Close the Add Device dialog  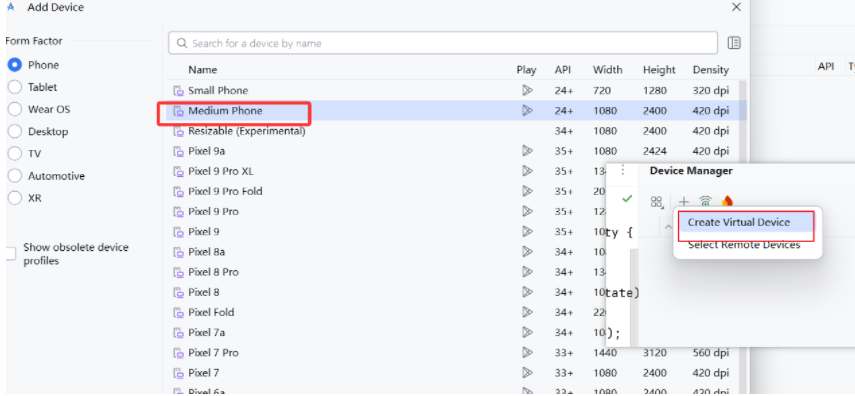coord(736,8)
